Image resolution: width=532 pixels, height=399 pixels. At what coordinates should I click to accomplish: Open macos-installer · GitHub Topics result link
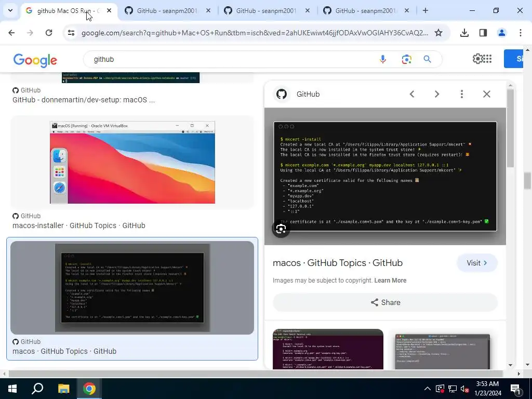pos(79,225)
